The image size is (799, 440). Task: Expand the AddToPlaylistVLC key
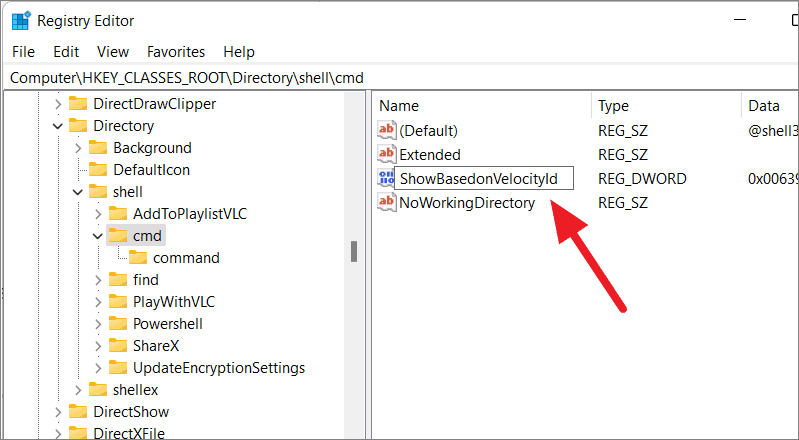pyautogui.click(x=98, y=214)
